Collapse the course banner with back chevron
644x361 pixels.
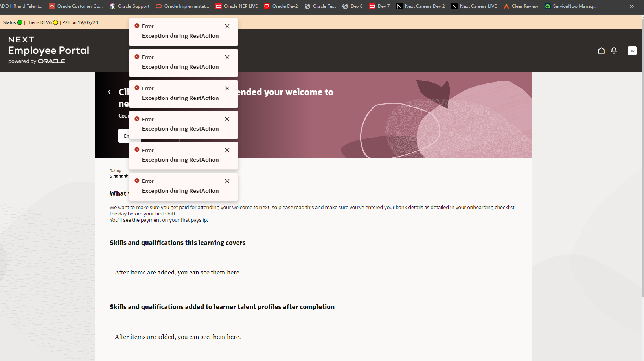[x=109, y=92]
